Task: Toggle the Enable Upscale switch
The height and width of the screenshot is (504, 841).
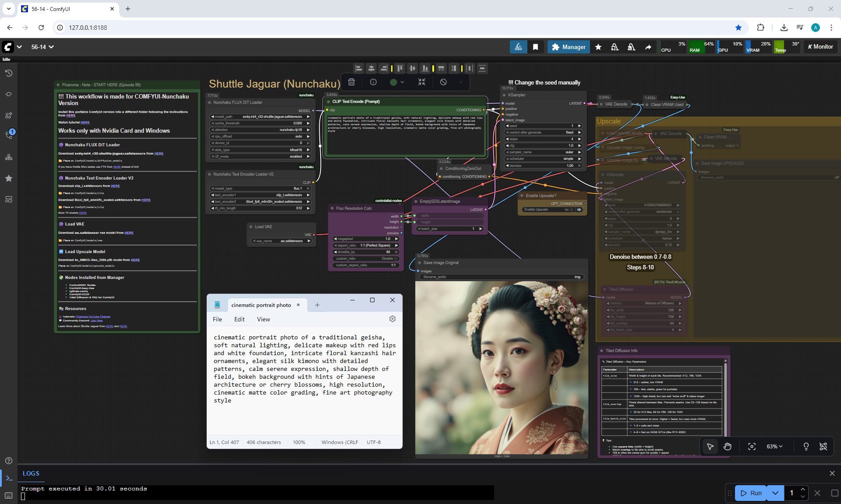Action: pos(571,210)
